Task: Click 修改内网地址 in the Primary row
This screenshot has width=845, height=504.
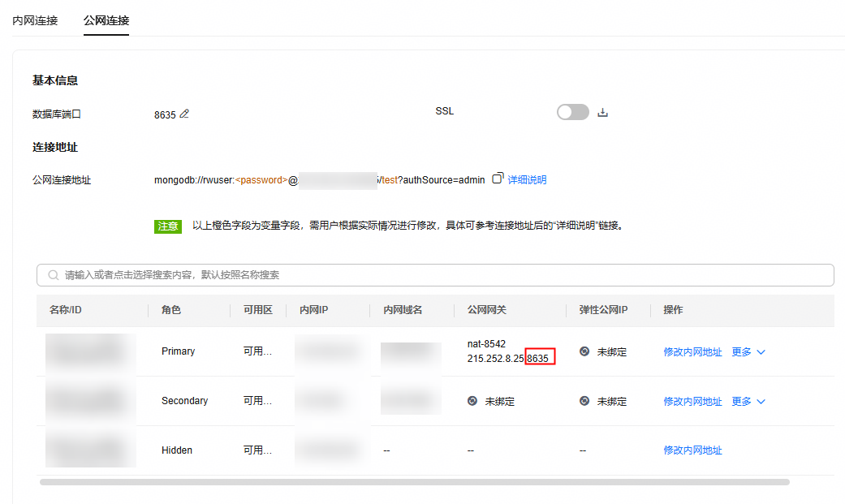Action: click(x=692, y=352)
